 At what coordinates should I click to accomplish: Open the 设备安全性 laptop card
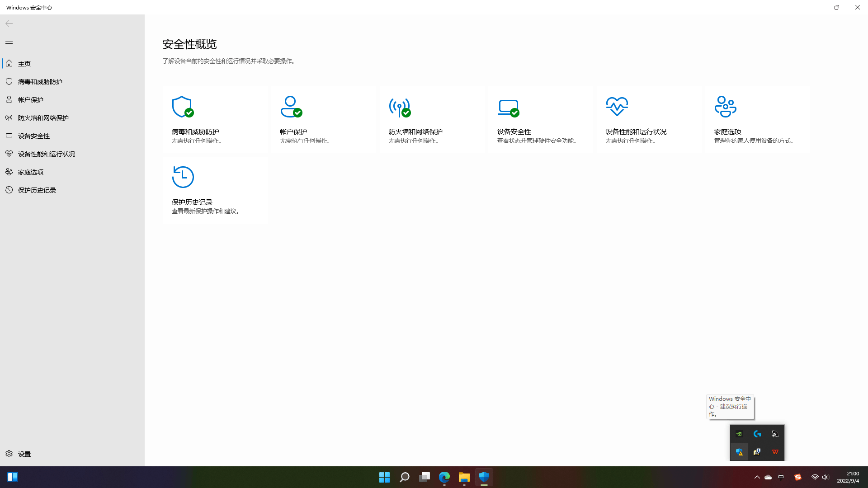coord(541,120)
